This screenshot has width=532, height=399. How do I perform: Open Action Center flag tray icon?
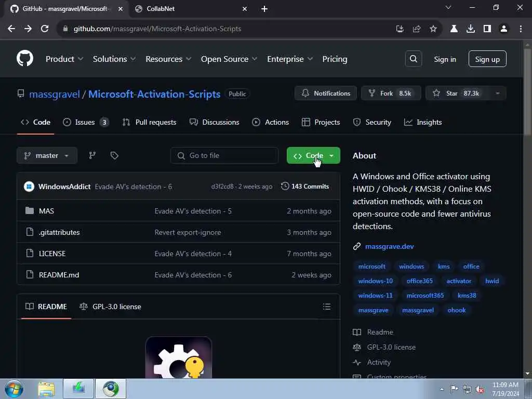454,389
